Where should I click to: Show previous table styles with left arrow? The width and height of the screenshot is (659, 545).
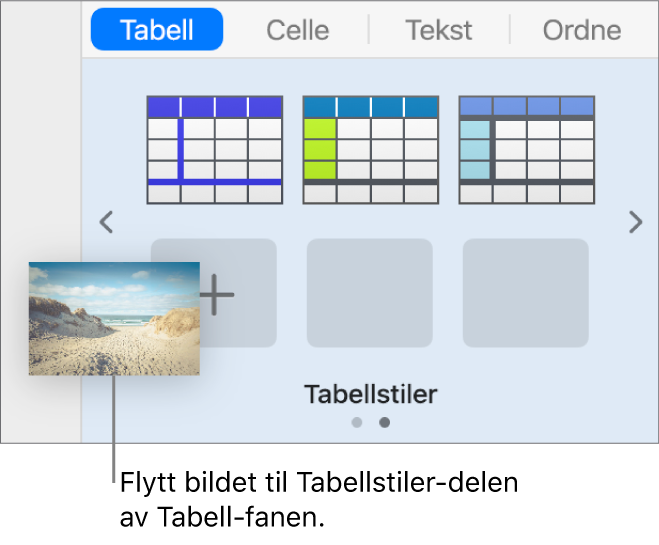[x=107, y=222]
